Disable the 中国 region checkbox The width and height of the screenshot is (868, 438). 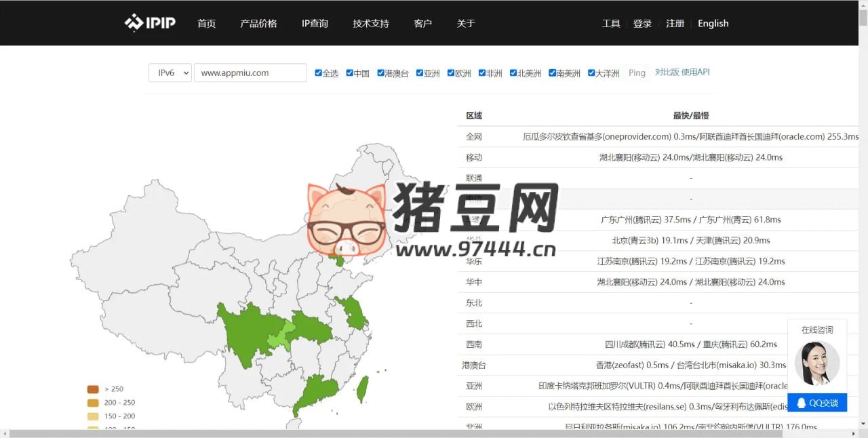click(350, 72)
